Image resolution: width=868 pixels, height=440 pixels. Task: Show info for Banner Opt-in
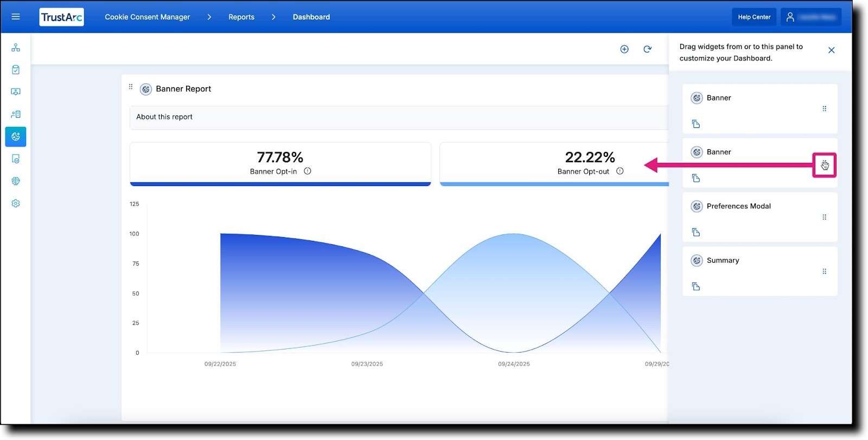click(x=308, y=171)
